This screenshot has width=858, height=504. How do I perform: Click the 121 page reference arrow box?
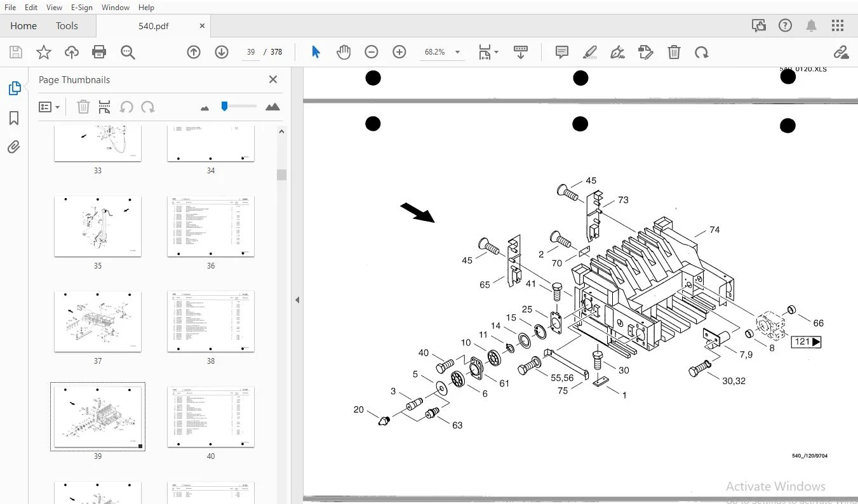coord(807,342)
